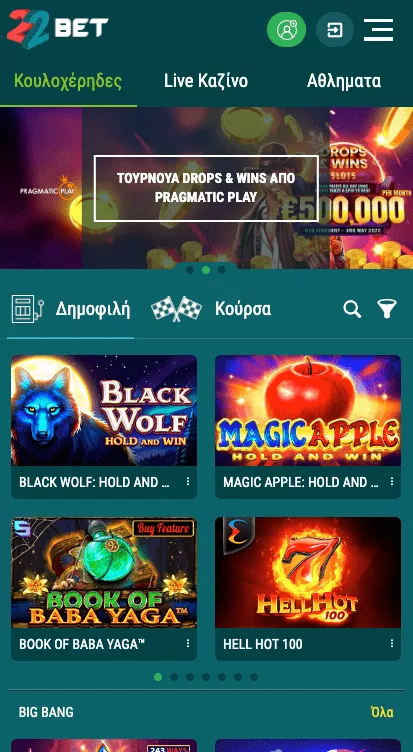The image size is (413, 752).
Task: Open options dots for Black Wolf game
Action: 188,482
